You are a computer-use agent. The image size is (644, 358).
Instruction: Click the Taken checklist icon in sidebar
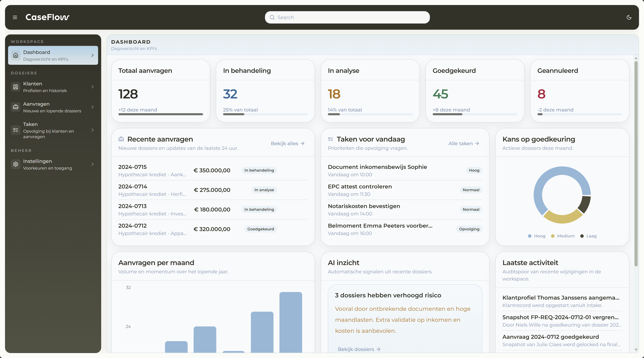click(15, 130)
